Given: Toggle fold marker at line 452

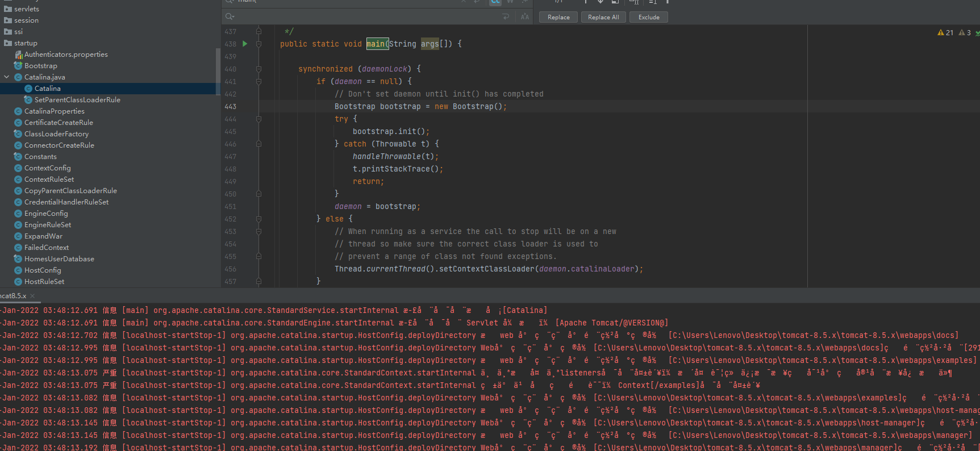Looking at the screenshot, I should click(258, 219).
